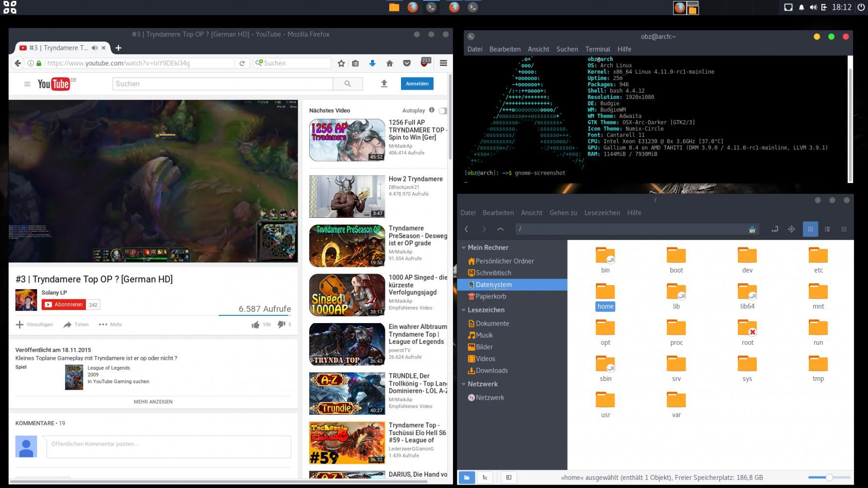Click the public comment input box
The image size is (868, 488).
click(168, 446)
